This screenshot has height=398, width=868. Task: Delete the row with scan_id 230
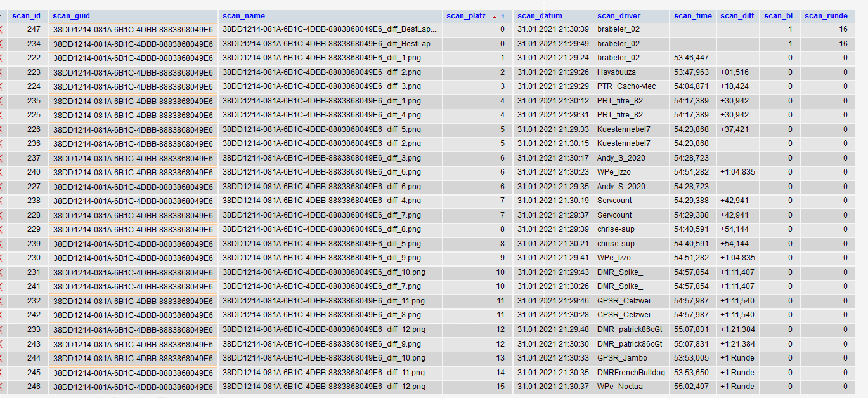[x=1, y=258]
